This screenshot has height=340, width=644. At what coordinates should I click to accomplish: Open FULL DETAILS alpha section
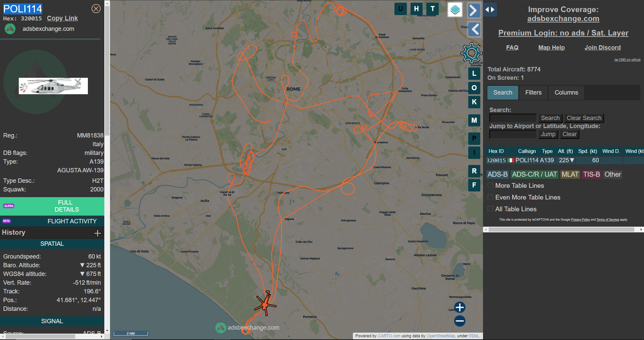tap(52, 206)
